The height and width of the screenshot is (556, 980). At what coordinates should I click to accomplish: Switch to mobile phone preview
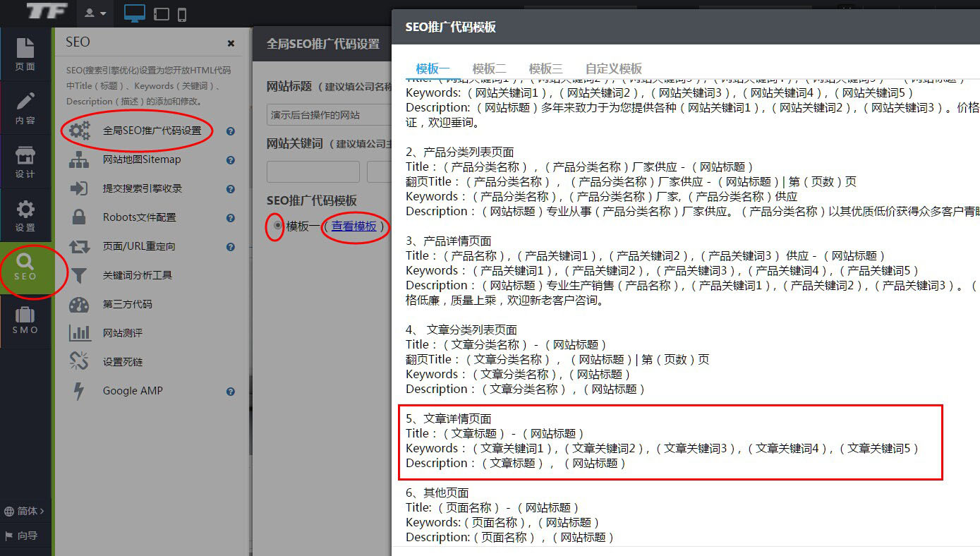182,14
